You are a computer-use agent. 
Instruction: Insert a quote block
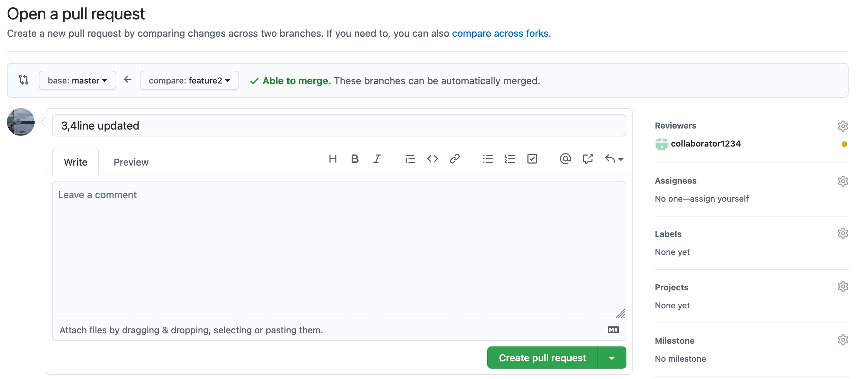pos(410,159)
